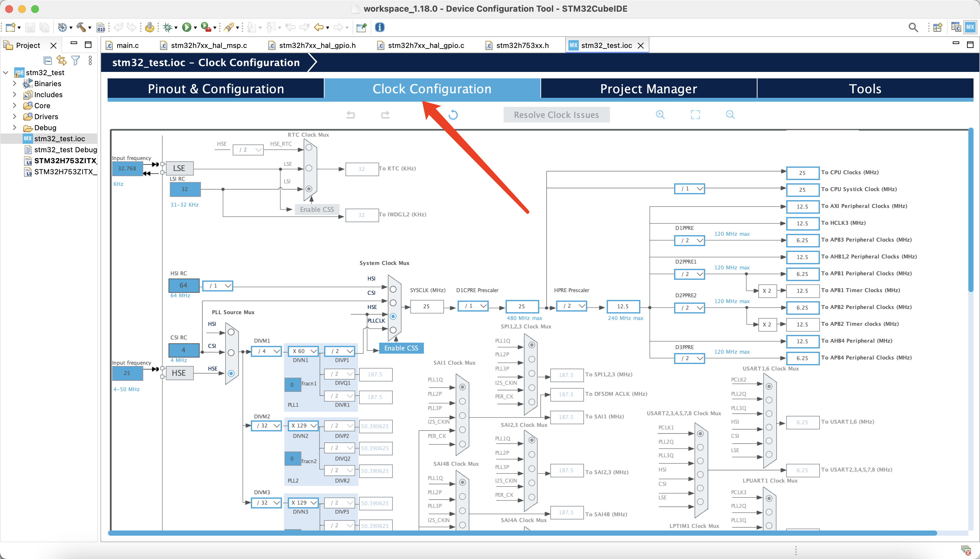980x559 pixels.
Task: Click the blue Information icon in toolbar
Action: [x=379, y=27]
